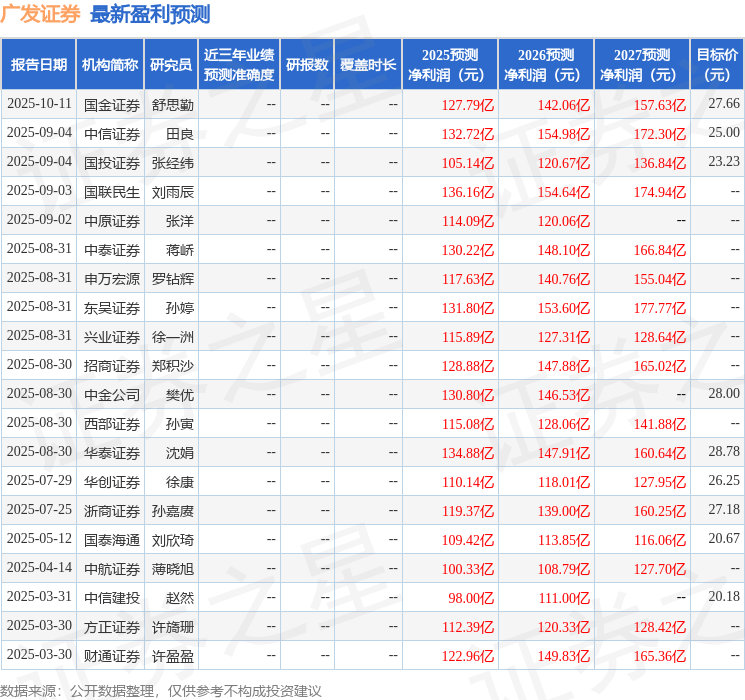Click analyst name 田良
The width and height of the screenshot is (745, 700).
tap(180, 134)
